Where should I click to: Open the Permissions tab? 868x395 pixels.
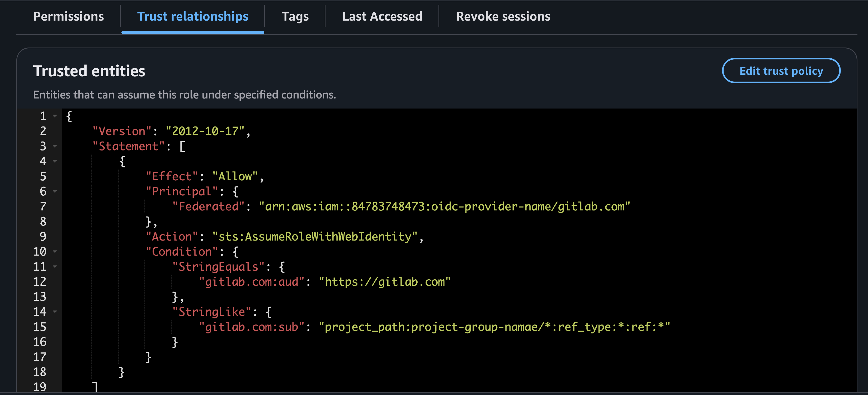pos(68,16)
